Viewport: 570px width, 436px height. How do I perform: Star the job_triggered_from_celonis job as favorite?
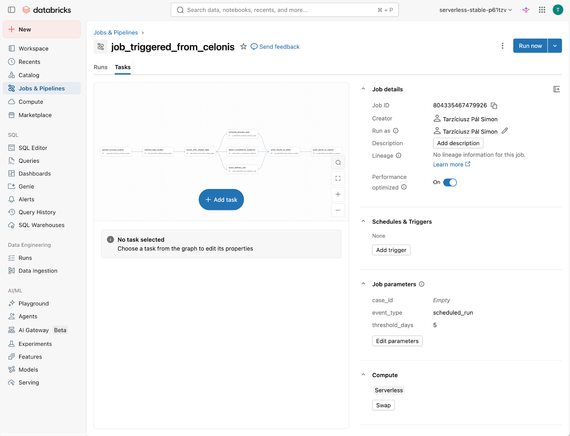243,47
